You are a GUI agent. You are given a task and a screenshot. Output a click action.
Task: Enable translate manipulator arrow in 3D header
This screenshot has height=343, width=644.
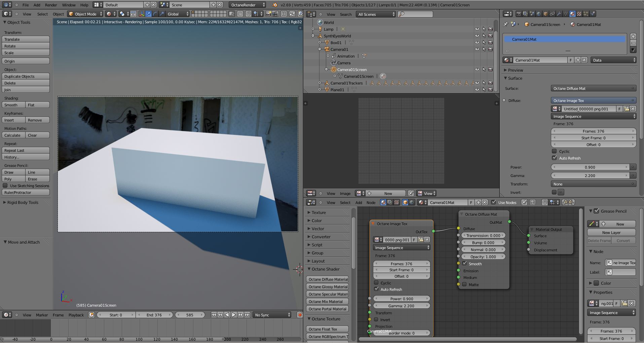[148, 14]
